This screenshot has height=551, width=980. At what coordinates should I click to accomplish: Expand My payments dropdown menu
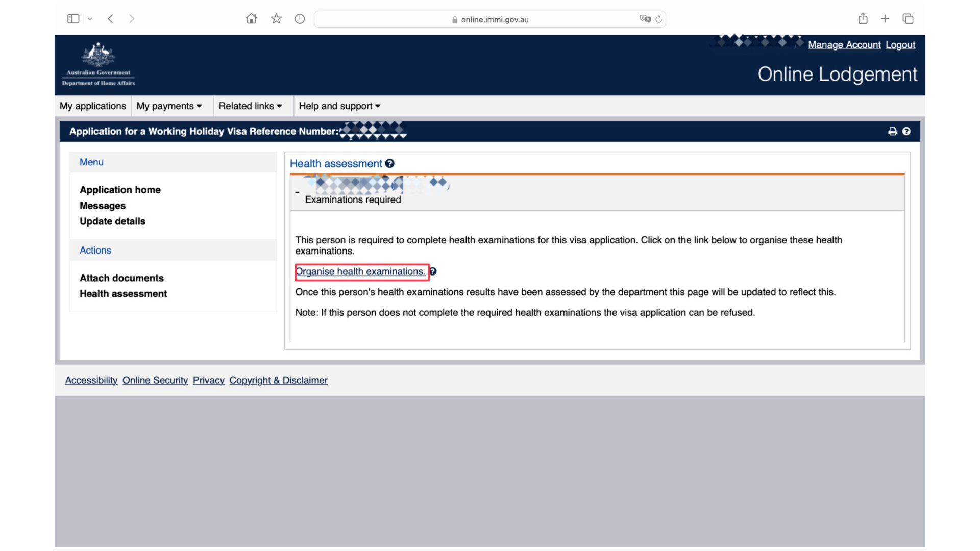[x=169, y=106]
